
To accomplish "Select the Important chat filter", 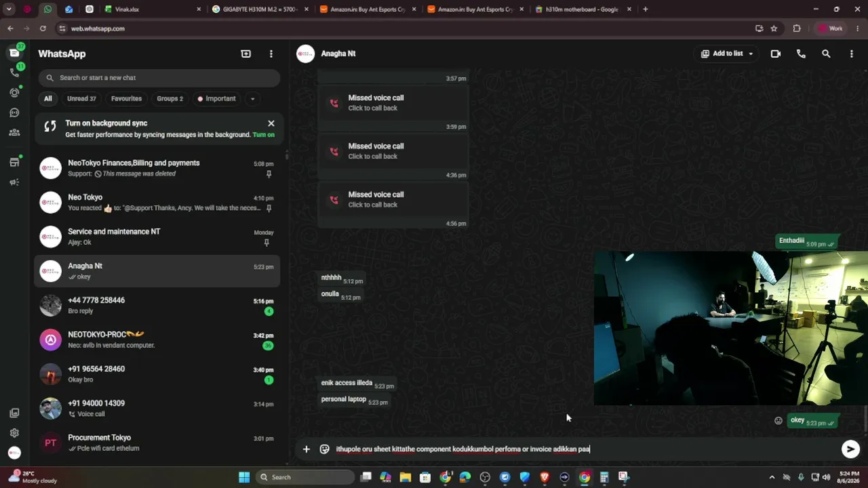I will [216, 99].
